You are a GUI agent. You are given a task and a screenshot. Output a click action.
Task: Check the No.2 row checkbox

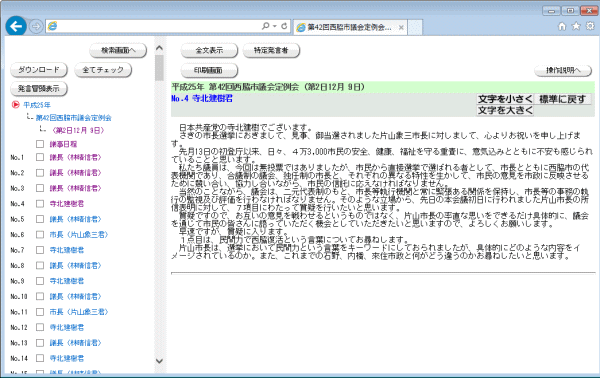pyautogui.click(x=40, y=173)
